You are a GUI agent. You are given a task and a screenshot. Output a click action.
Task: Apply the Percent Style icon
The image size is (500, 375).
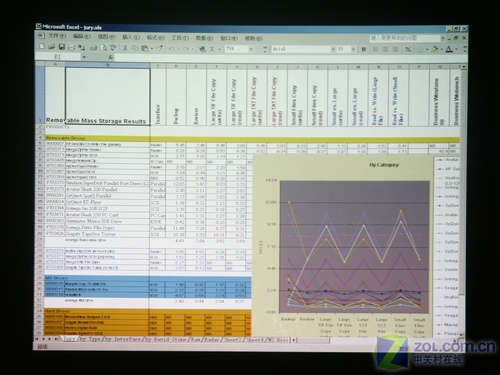(x=408, y=49)
